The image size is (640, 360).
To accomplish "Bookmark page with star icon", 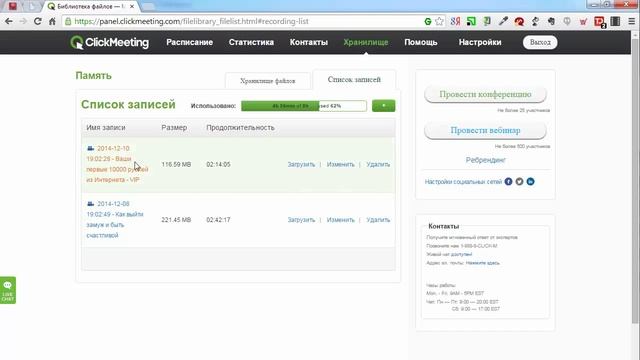I will pos(439,21).
